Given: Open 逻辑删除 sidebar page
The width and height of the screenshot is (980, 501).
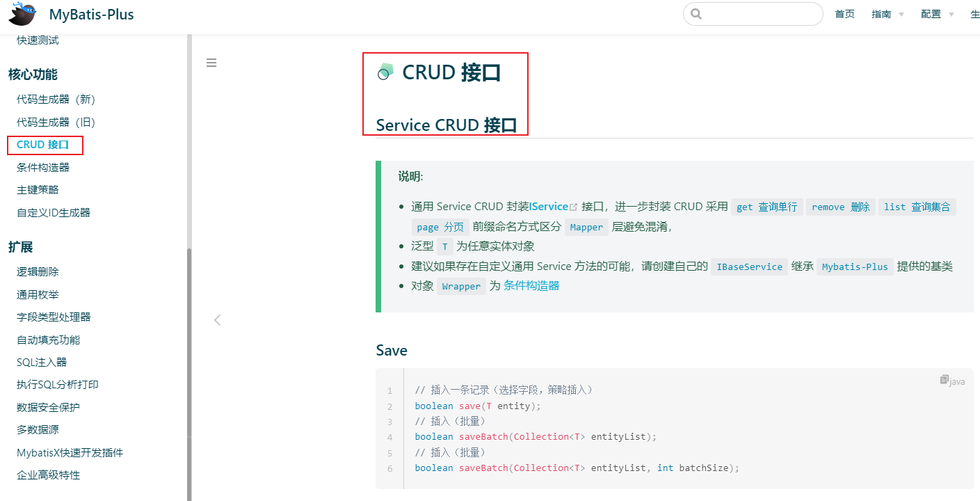Looking at the screenshot, I should tap(38, 272).
